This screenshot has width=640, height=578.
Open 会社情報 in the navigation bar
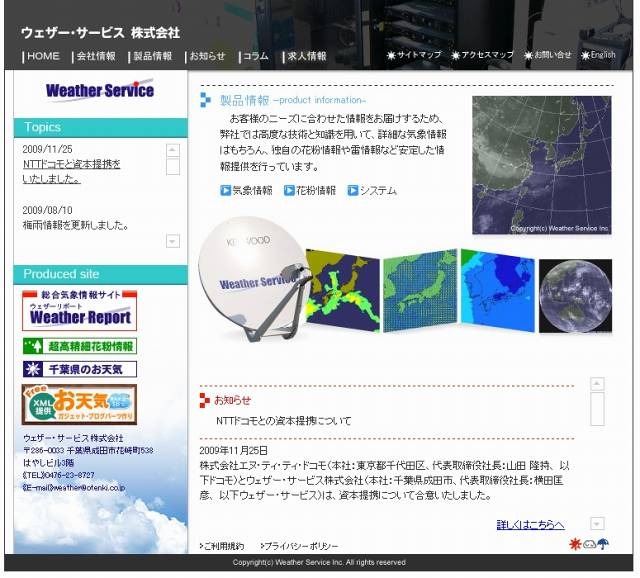pos(96,56)
